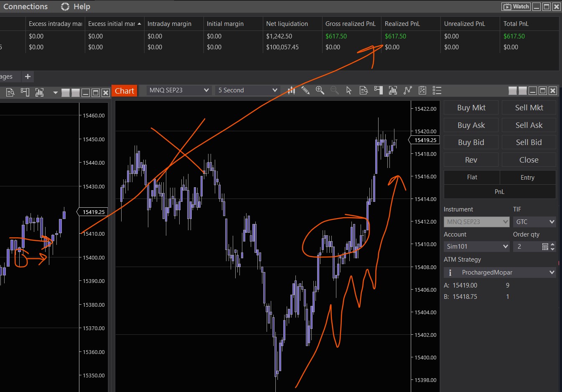
Task: Click the zoom in magnifier
Action: (320, 90)
